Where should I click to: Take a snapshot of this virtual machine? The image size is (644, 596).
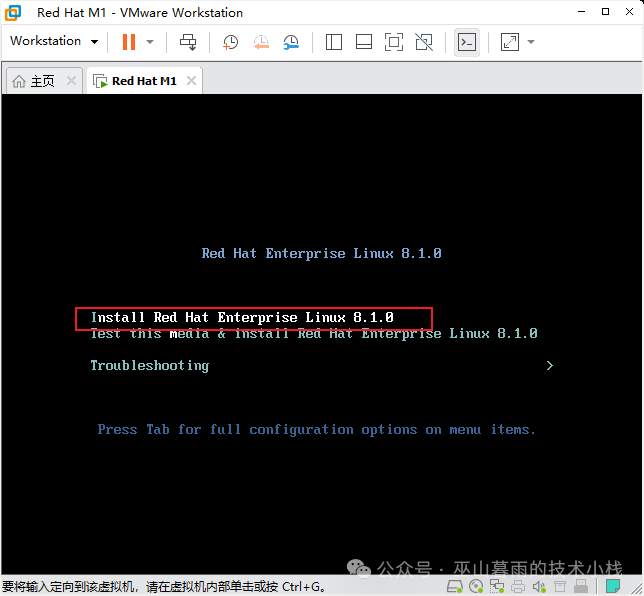(x=230, y=42)
